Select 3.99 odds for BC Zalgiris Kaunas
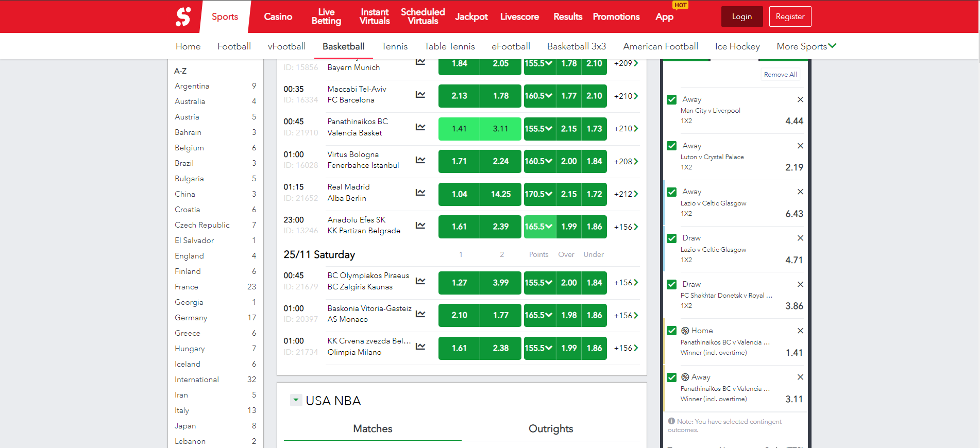This screenshot has width=980, height=448. [501, 283]
